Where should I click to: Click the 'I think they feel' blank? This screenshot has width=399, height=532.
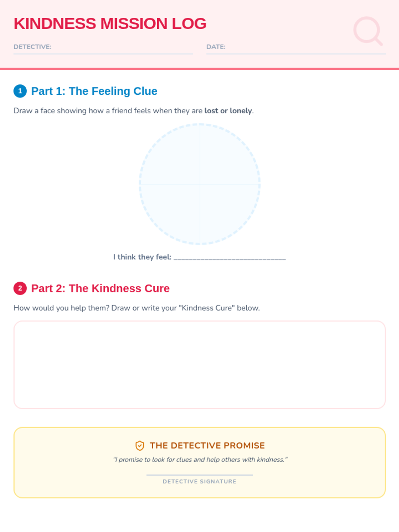[x=230, y=257]
